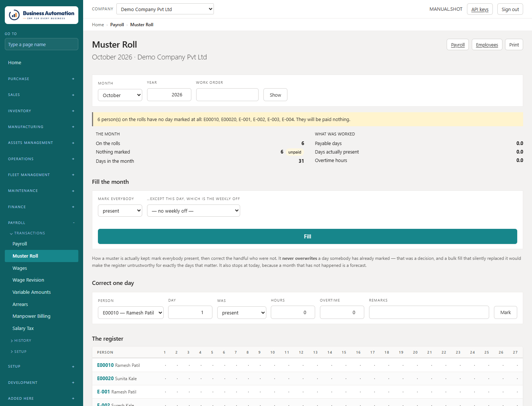The height and width of the screenshot is (406, 532).
Task: Click the Remarks input field
Action: (x=429, y=312)
